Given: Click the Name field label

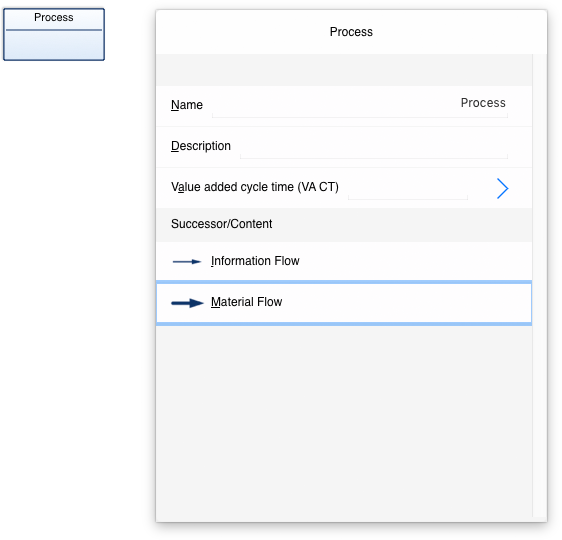Looking at the screenshot, I should 187,105.
